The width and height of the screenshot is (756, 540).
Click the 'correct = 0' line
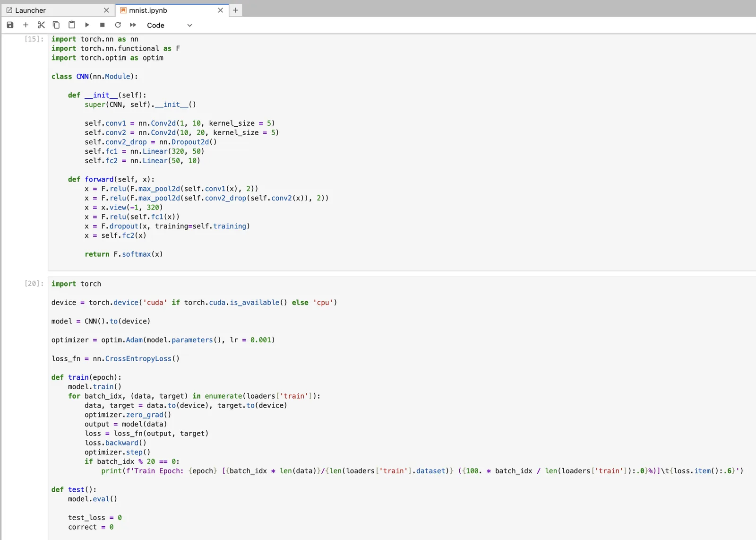(91, 527)
